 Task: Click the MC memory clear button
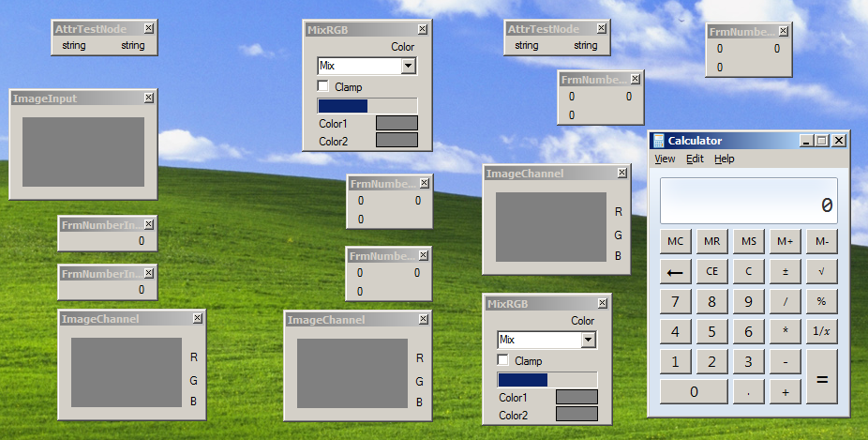click(x=675, y=242)
